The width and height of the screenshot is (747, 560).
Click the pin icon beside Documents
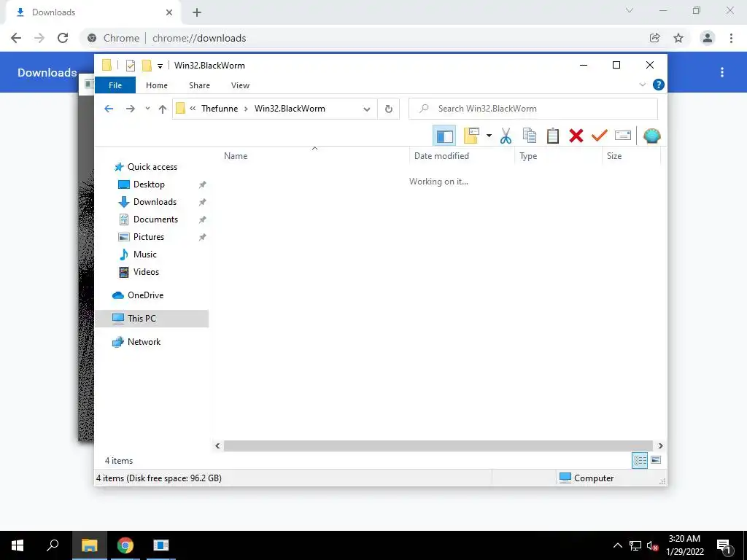[x=203, y=219]
